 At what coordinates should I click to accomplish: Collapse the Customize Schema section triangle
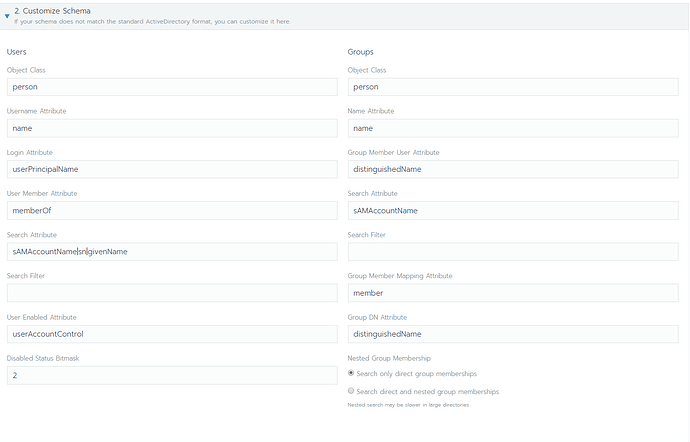[7, 15]
